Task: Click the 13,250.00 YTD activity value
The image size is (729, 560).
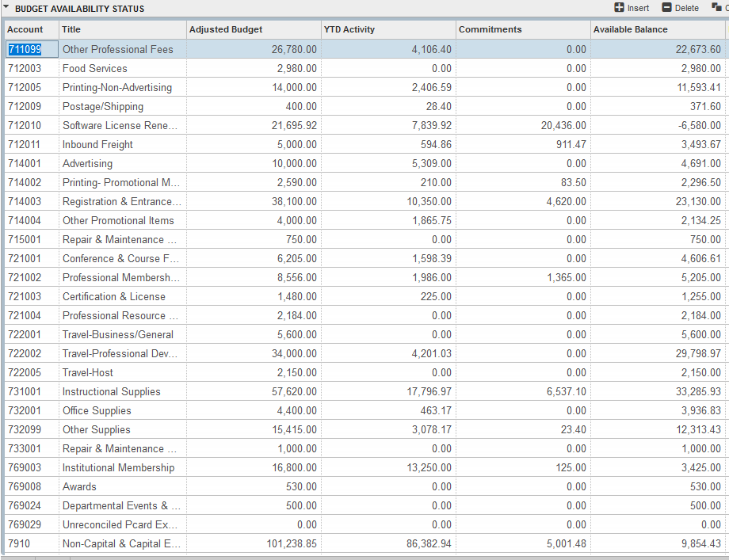Action: click(429, 468)
